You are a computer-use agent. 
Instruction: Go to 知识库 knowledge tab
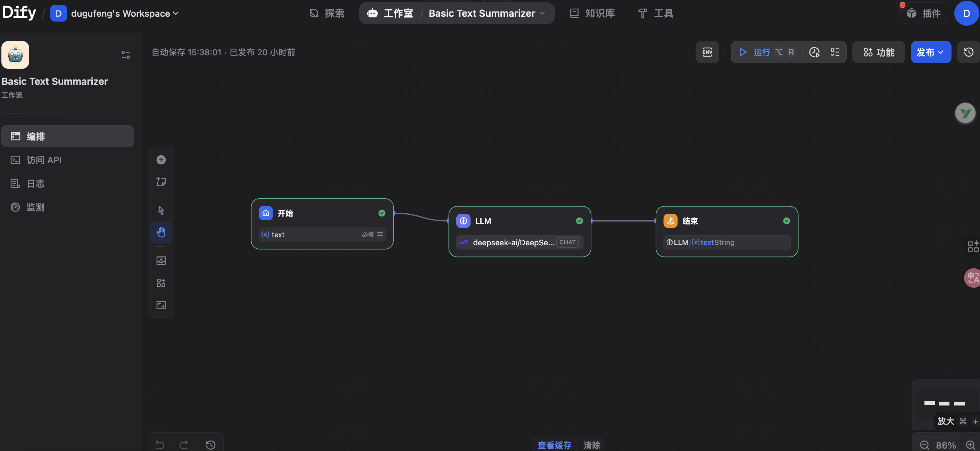tap(592, 13)
